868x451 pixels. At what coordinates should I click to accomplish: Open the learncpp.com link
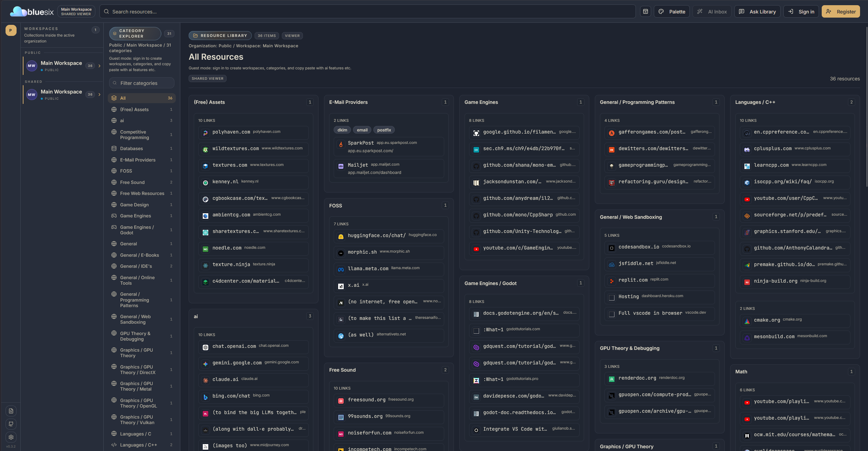pos(795,166)
